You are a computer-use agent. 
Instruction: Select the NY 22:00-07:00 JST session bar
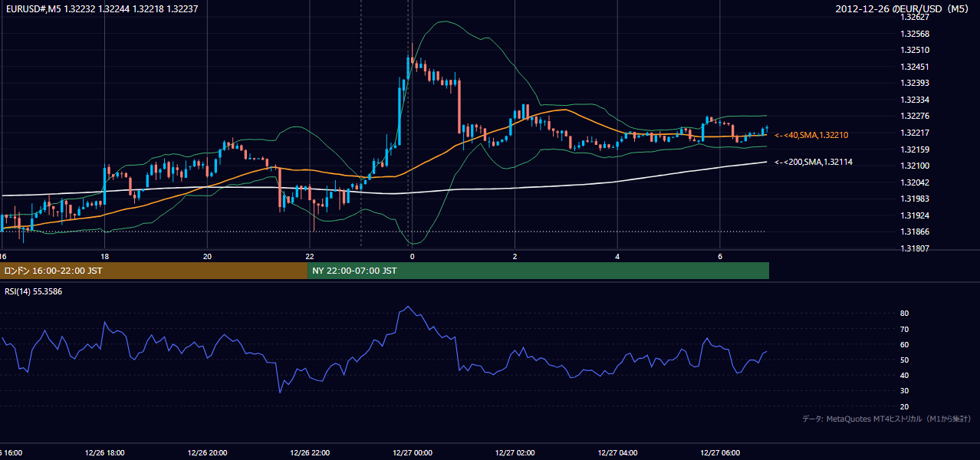click(x=538, y=271)
